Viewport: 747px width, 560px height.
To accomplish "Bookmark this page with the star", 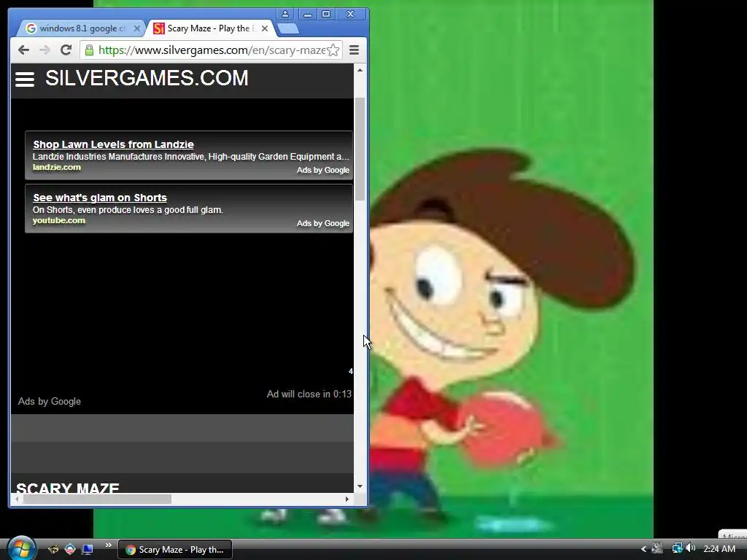I will click(x=333, y=50).
